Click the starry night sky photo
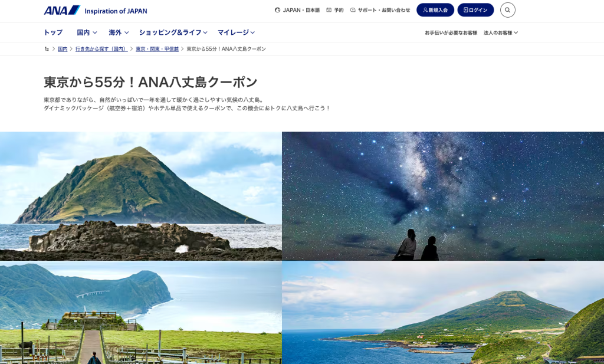Image resolution: width=604 pixels, height=364 pixels. tap(443, 196)
